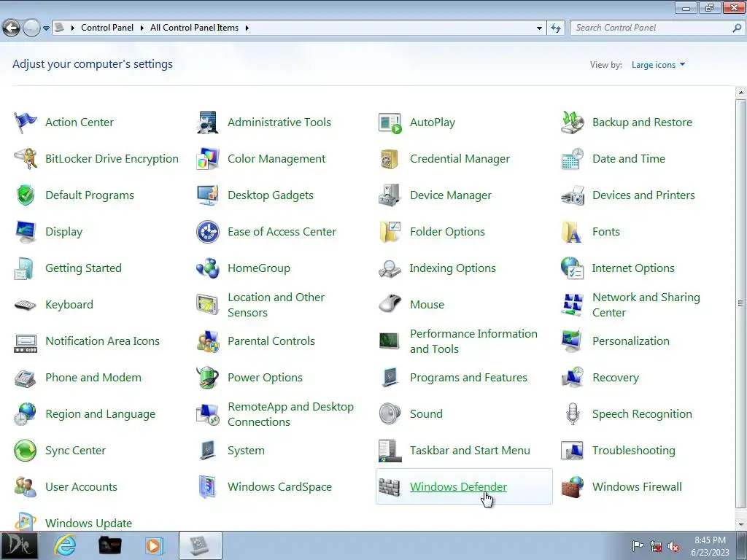Click the Parental Controls link
This screenshot has height=560, width=747.
pyautogui.click(x=271, y=341)
